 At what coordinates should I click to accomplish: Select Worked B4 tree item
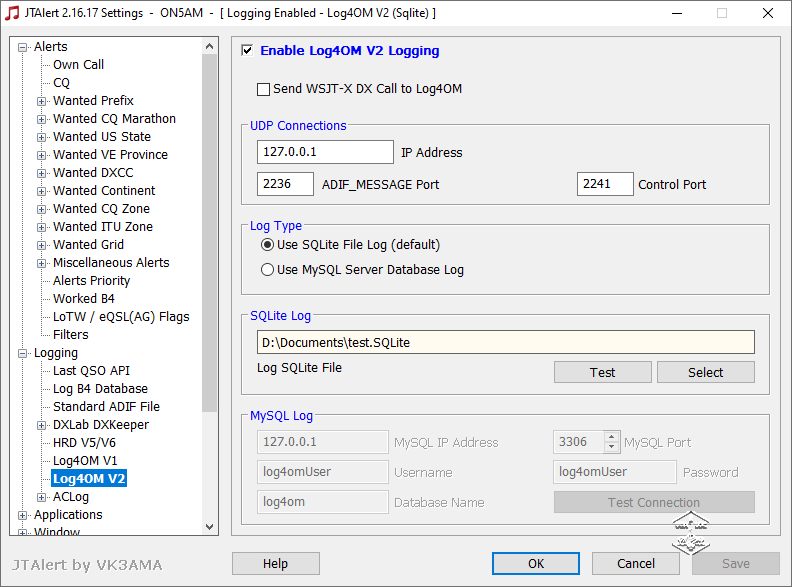[x=84, y=299]
